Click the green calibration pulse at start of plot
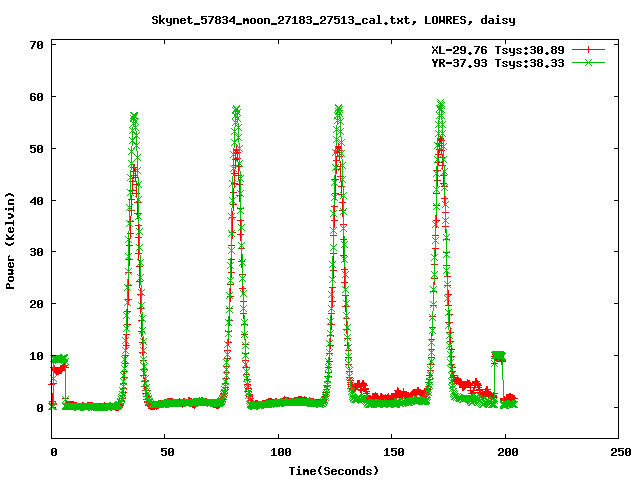Image resolution: width=640 pixels, height=480 pixels. click(60, 359)
